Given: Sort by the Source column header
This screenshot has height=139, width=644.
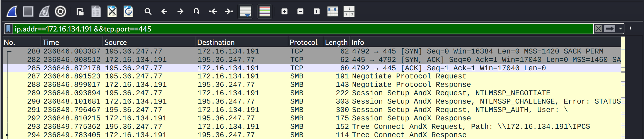Looking at the screenshot, I should coord(149,42).
